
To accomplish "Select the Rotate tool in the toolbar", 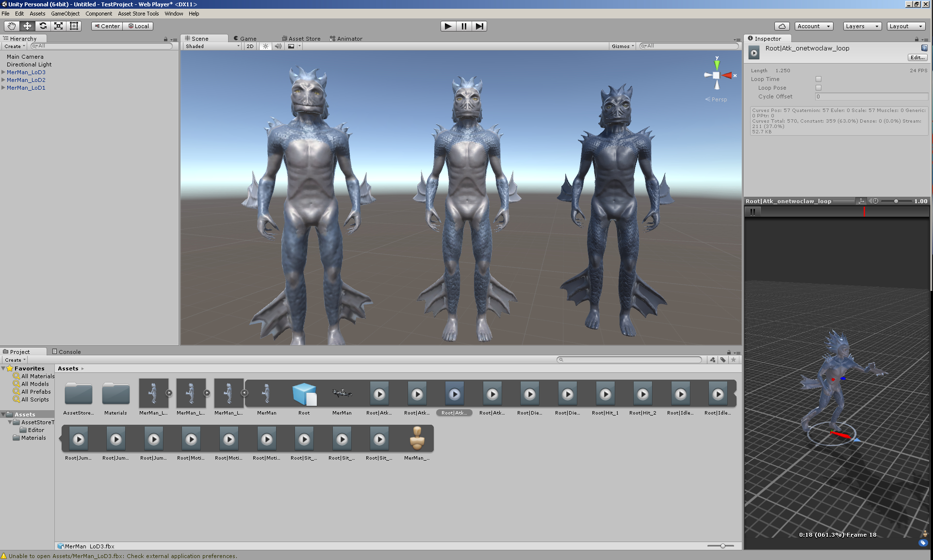I will [43, 26].
